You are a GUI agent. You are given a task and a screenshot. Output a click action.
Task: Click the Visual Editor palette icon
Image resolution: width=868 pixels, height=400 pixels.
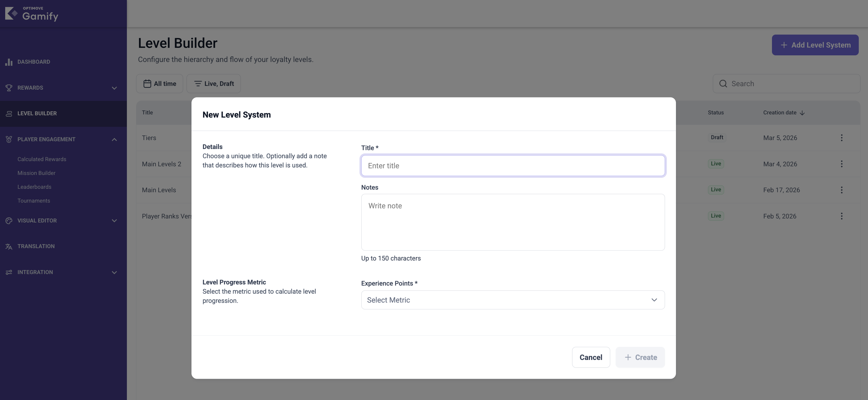tap(9, 220)
